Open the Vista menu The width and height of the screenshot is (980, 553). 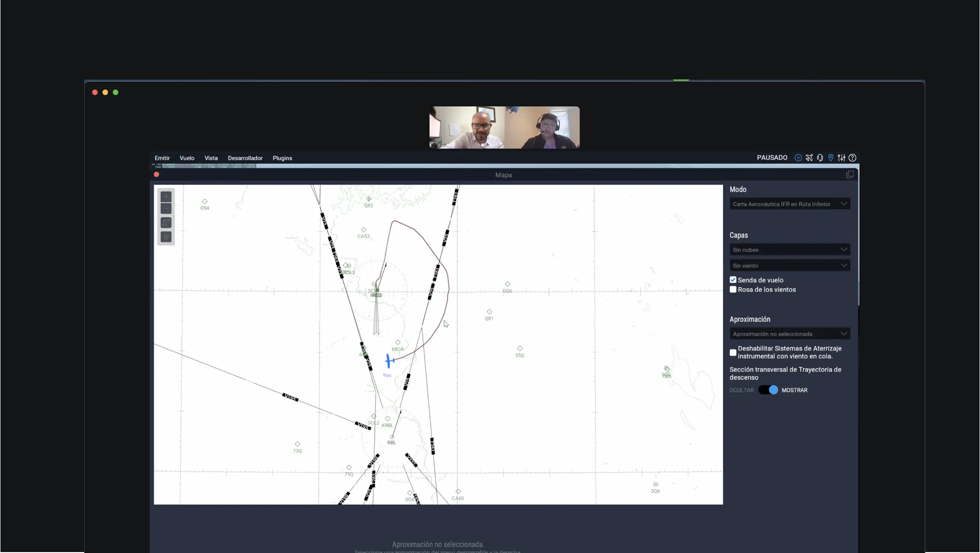click(211, 158)
